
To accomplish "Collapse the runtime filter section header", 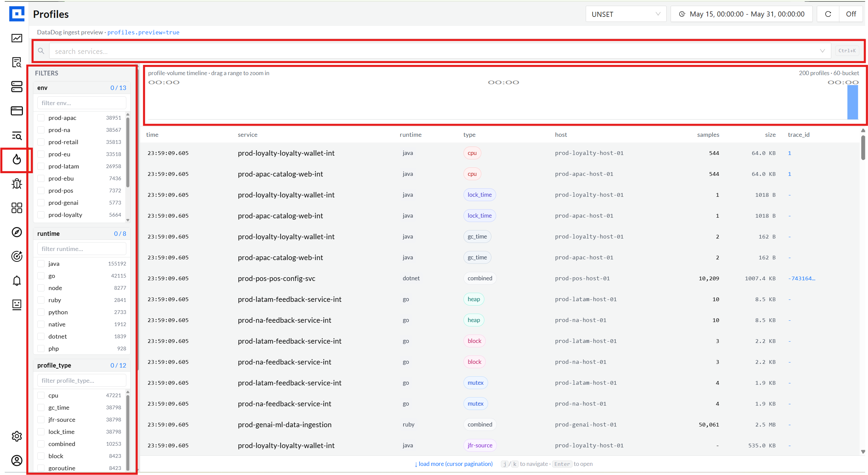I will click(82, 233).
